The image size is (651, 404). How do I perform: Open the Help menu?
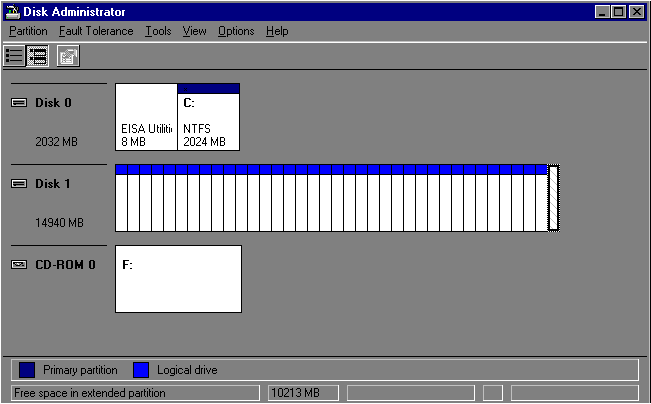tap(277, 31)
